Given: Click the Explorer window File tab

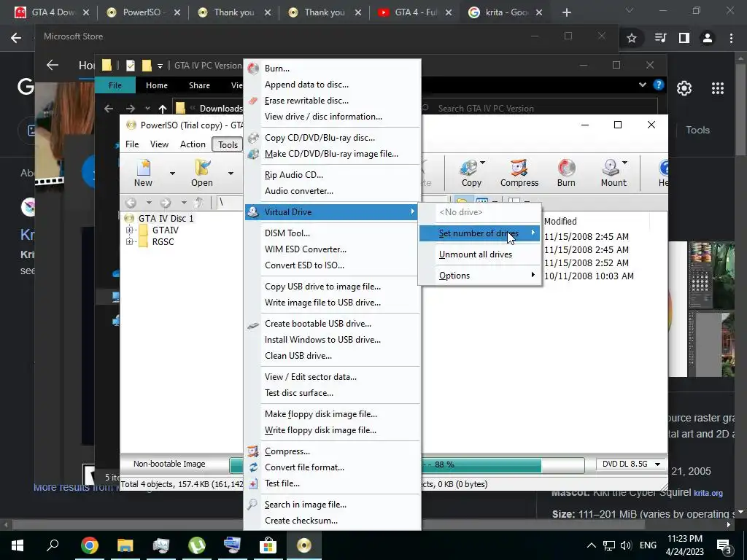Looking at the screenshot, I should [115, 85].
